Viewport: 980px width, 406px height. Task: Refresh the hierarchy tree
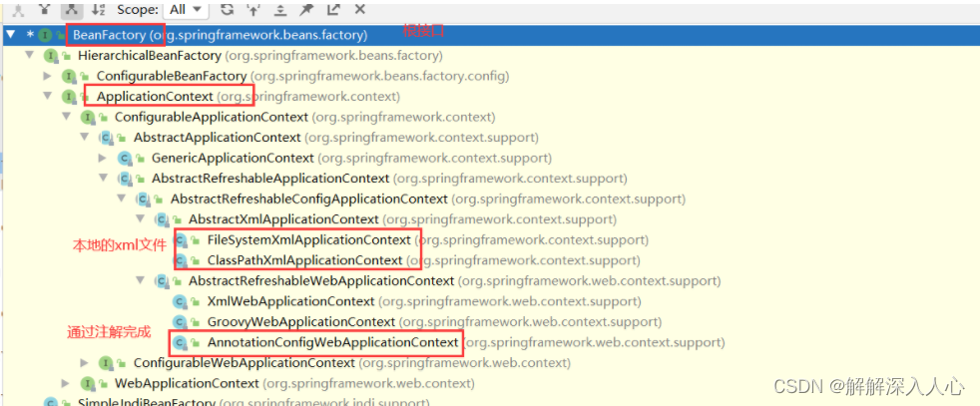pos(228,8)
